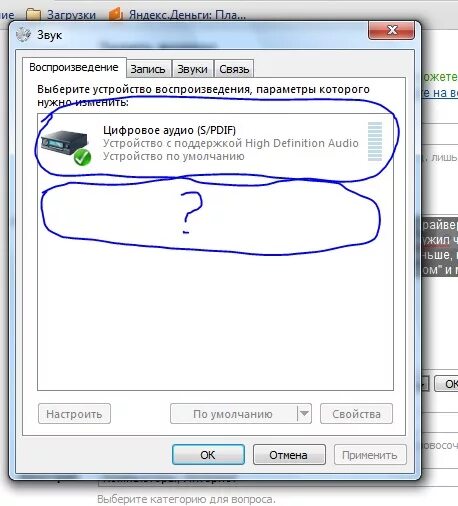Viewport: 458px width, 506px height.
Task: Expand the По умолчанию dropdown arrow
Action: coord(304,414)
